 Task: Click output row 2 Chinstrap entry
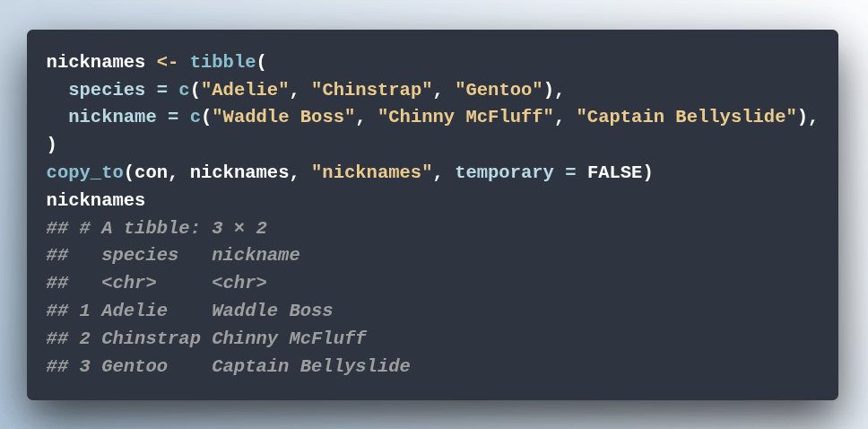pyautogui.click(x=152, y=338)
